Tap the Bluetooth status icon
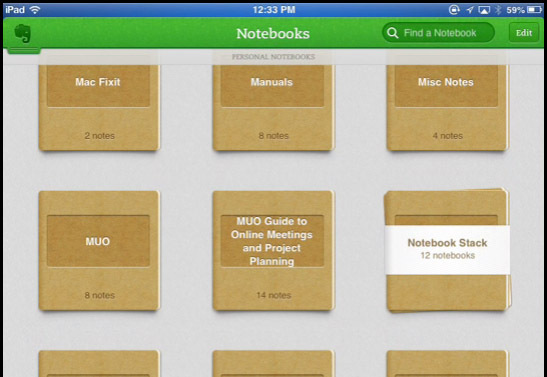 point(498,10)
